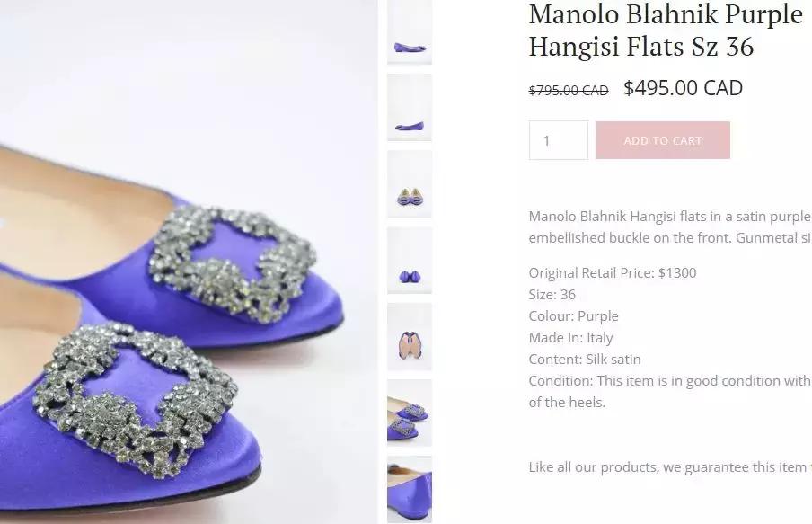812x524 pixels.
Task: Choose the crystal buckle close-up thumbnail
Action: (409, 413)
